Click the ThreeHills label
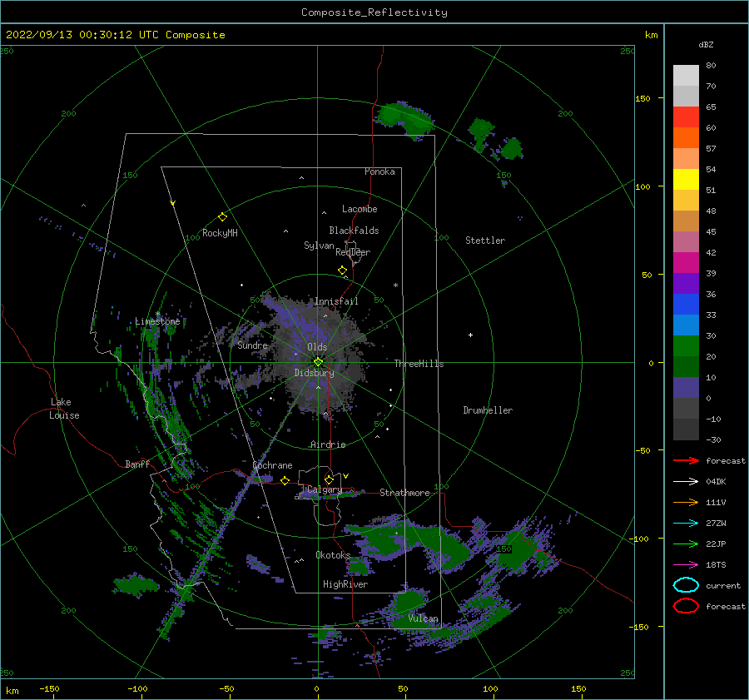Image resolution: width=749 pixels, height=700 pixels. point(419,364)
